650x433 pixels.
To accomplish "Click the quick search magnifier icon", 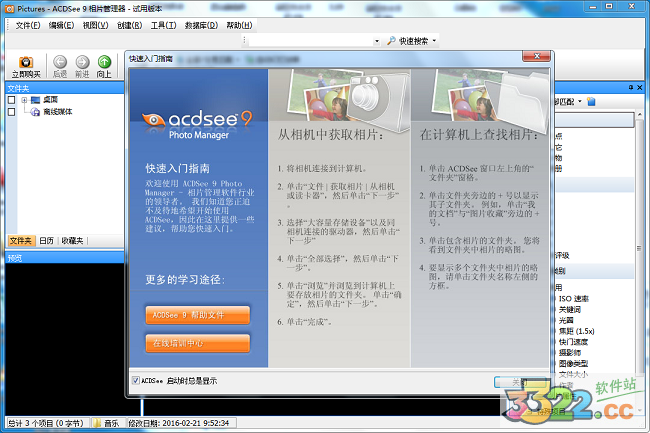I will (x=391, y=41).
